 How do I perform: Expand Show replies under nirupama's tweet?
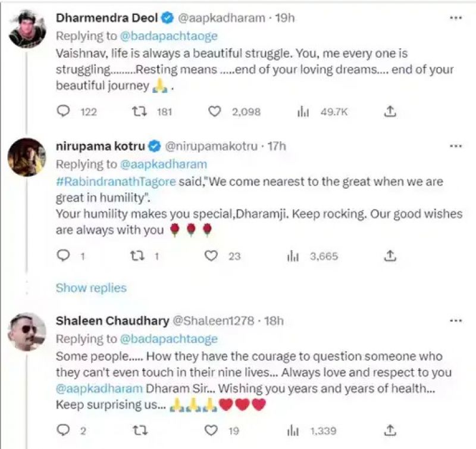91,288
